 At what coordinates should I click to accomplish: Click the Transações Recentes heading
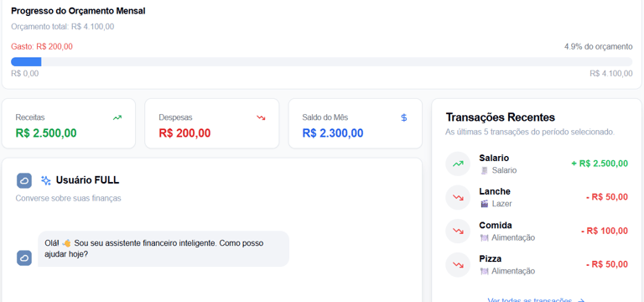coord(501,117)
